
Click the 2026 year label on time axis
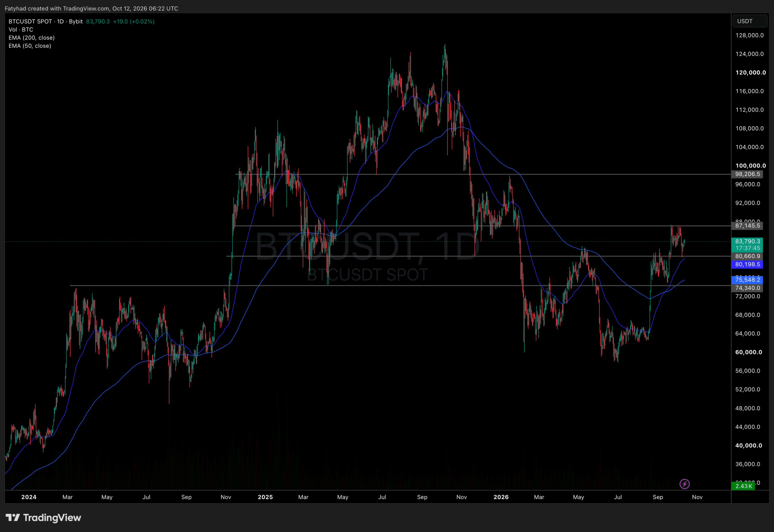(501, 497)
